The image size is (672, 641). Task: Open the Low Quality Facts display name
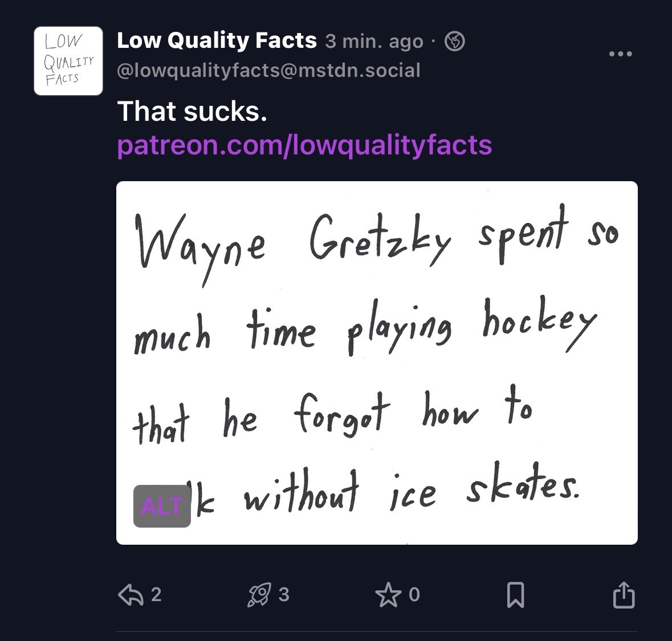coord(217,40)
